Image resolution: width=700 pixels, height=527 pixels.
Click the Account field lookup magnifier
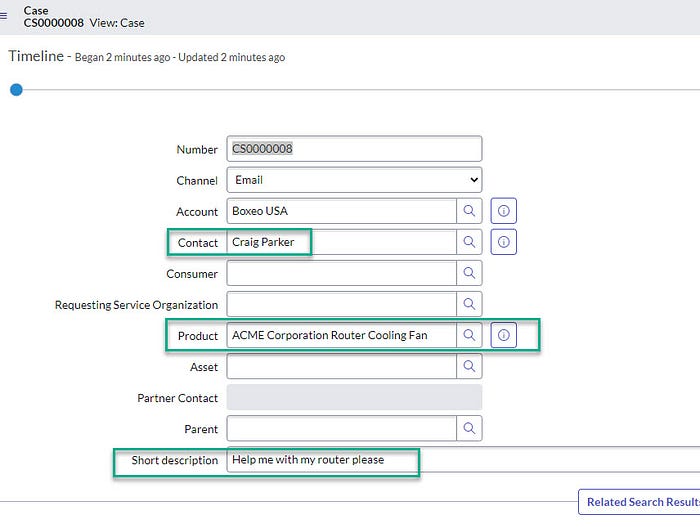tap(469, 211)
